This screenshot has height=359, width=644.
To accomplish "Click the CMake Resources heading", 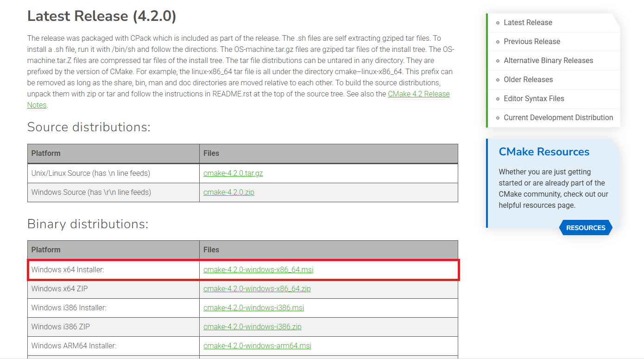I will point(544,152).
